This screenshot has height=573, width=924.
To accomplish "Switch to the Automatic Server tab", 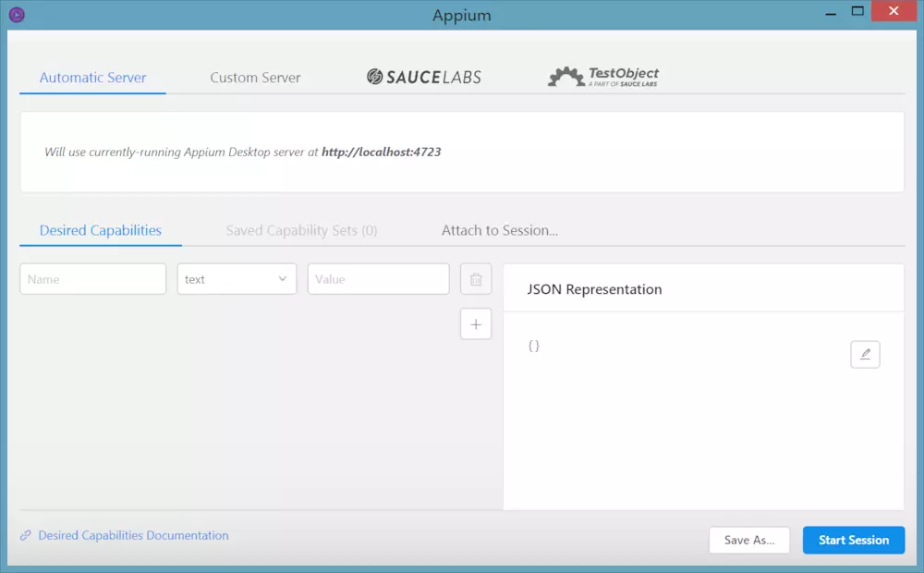I will click(92, 78).
